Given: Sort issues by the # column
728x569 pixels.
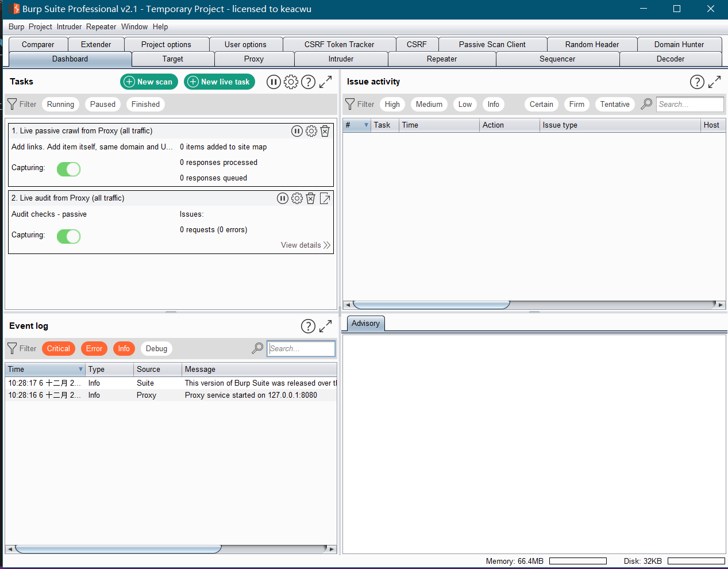Looking at the screenshot, I should pos(357,125).
